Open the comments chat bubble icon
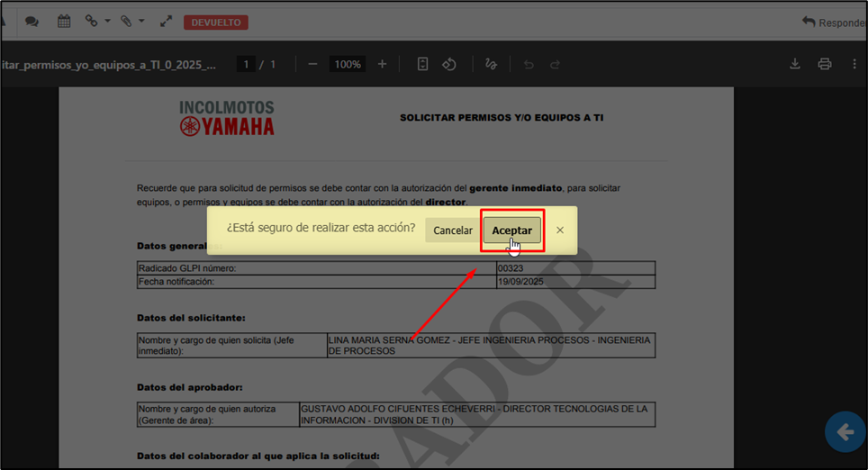Screen dimensions: 868x470 [32, 22]
